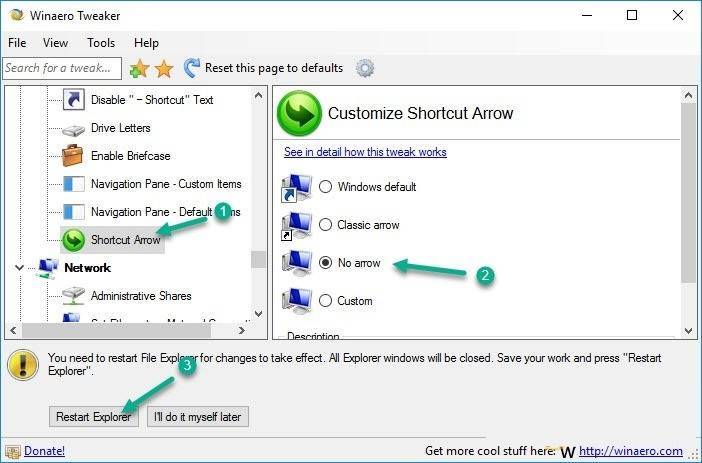Select the Classic arrow radio button

pos(325,224)
